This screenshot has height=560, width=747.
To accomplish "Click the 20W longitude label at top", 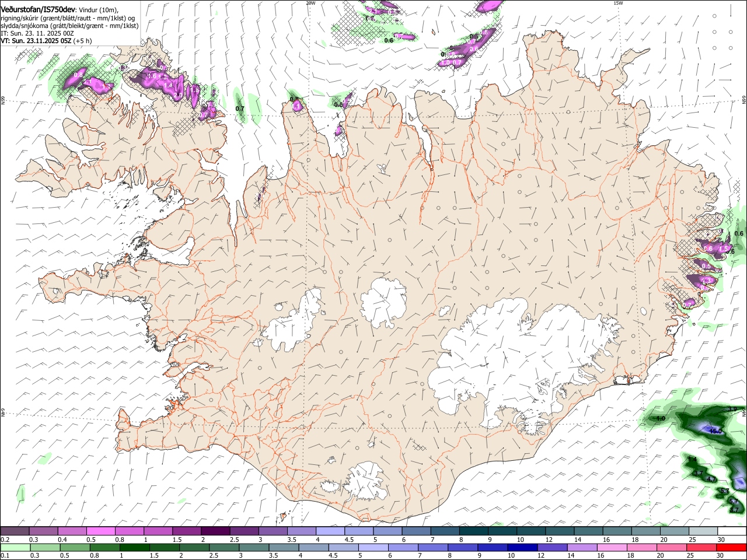I will (x=310, y=2).
